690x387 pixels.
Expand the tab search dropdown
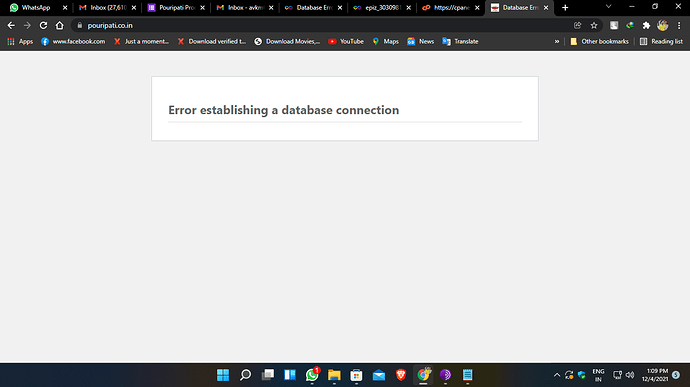(x=609, y=7)
